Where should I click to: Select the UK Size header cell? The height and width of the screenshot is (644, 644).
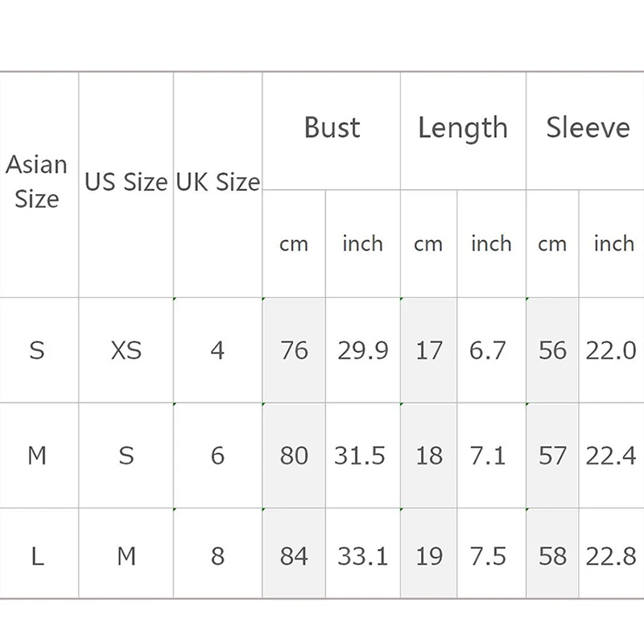pos(217,185)
